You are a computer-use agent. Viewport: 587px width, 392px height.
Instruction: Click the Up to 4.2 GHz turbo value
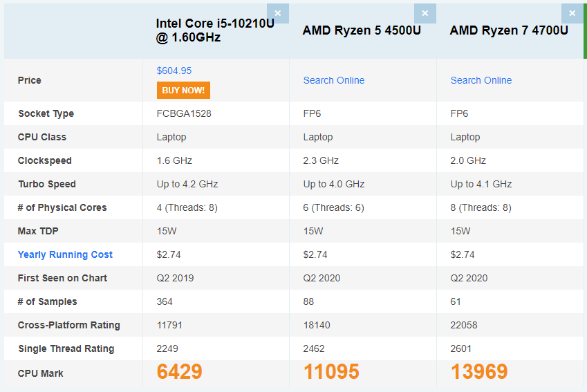[x=187, y=184]
